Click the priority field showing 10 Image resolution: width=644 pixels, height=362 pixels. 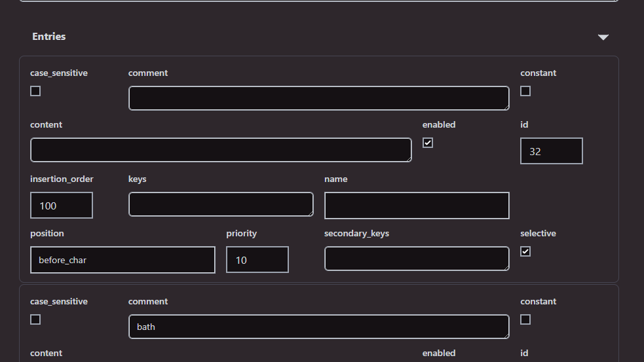pos(257,259)
